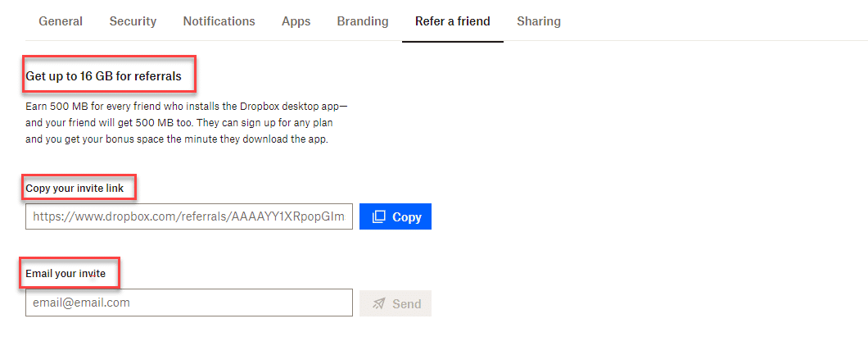Open the General settings tab
Viewport: 868px width, 346px height.
61,21
